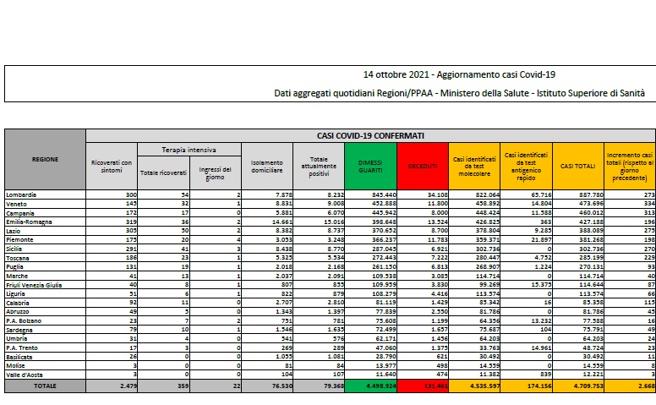The height and width of the screenshot is (405, 656).
Task: Select the "Ricoverati con sintomi" column header
Action: point(112,167)
